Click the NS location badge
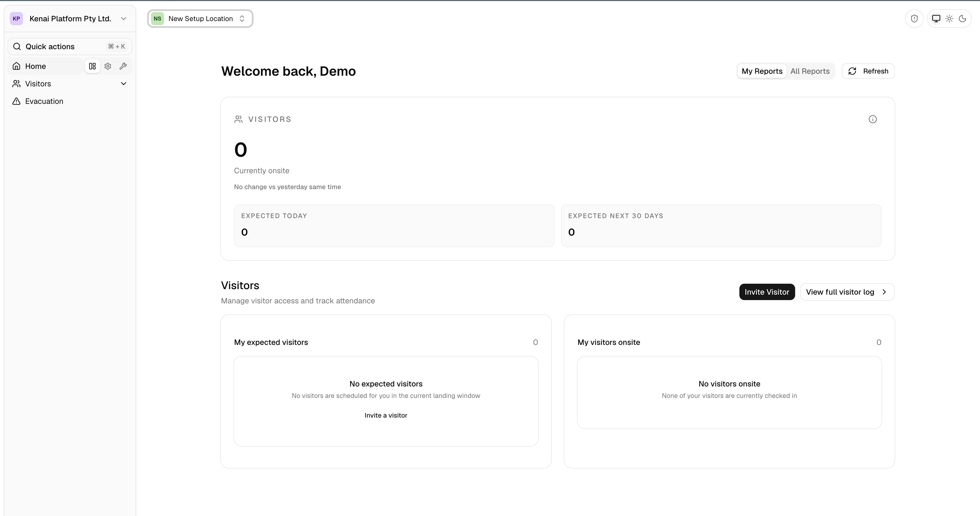The image size is (980, 516). point(157,19)
